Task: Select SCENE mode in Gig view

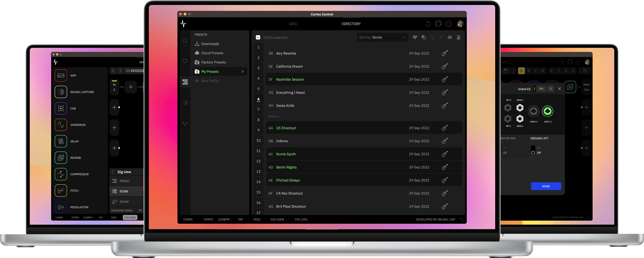Action: [x=124, y=191]
